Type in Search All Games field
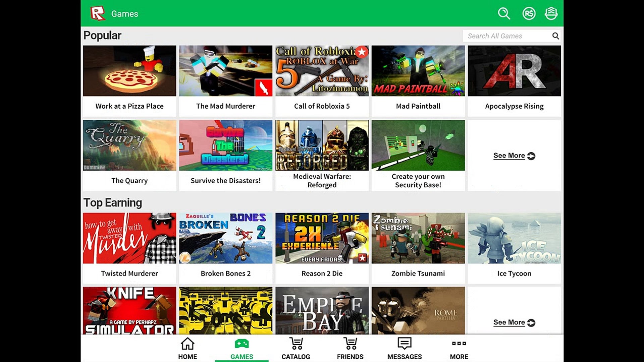Viewport: 644px width, 362px height. click(x=506, y=36)
